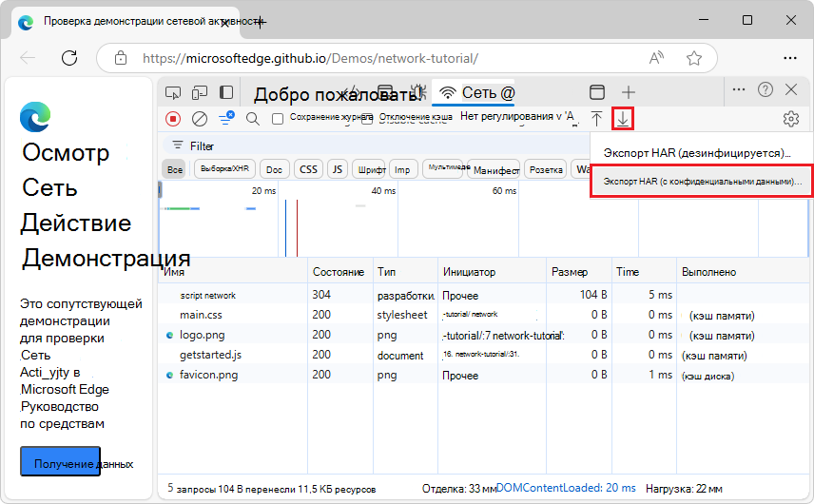This screenshot has height=504, width=814.
Task: View site information lock icon
Action: [x=121, y=58]
